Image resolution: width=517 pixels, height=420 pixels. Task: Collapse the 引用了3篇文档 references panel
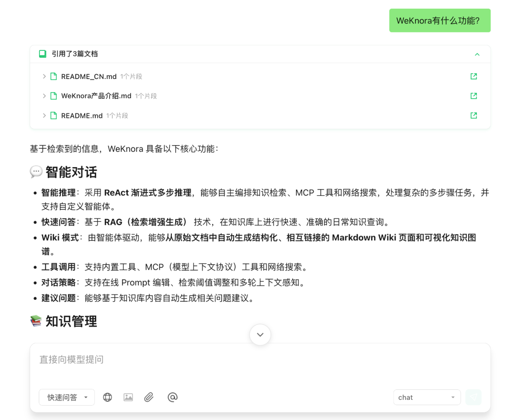pos(477,55)
